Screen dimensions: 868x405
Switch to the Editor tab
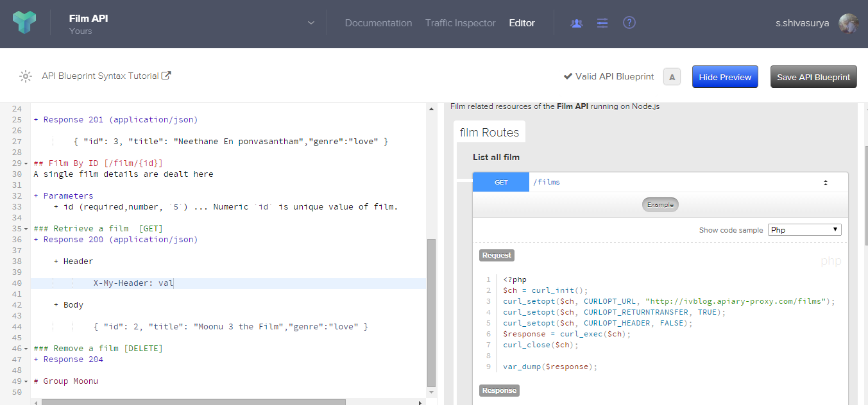click(x=522, y=23)
